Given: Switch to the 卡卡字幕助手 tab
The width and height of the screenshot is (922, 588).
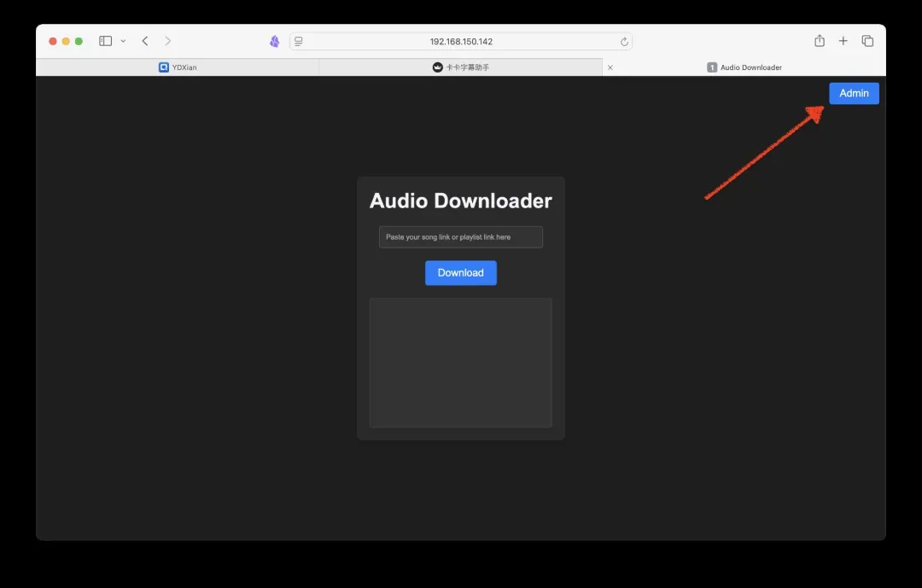Looking at the screenshot, I should pos(461,67).
